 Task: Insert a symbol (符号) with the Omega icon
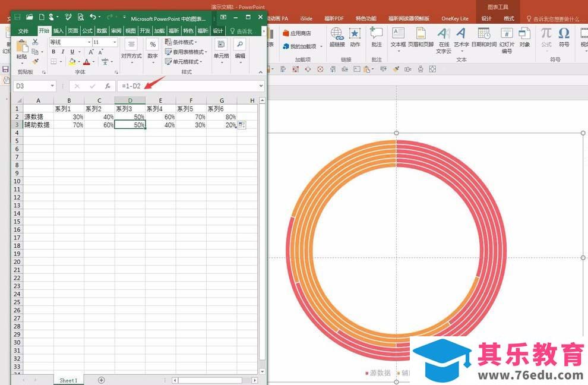coord(564,37)
